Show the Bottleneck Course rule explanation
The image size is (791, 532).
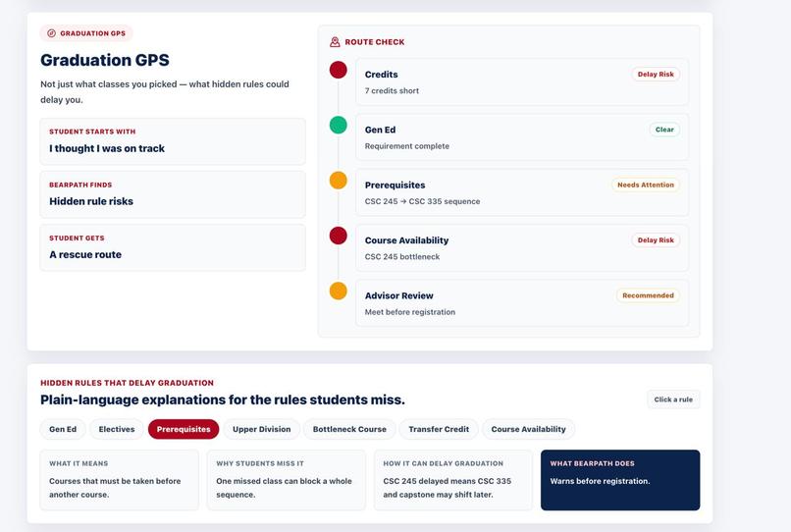pos(349,429)
